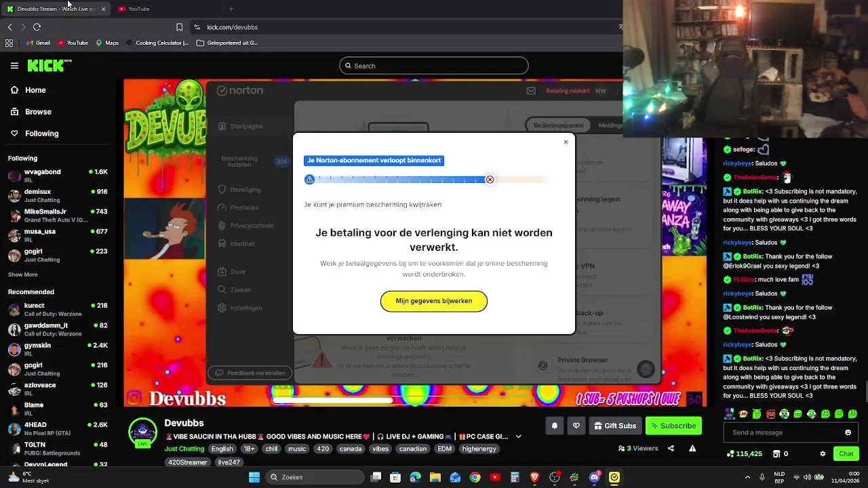Go to Home in Kick sidebar
The height and width of the screenshot is (488, 868).
pos(29,90)
